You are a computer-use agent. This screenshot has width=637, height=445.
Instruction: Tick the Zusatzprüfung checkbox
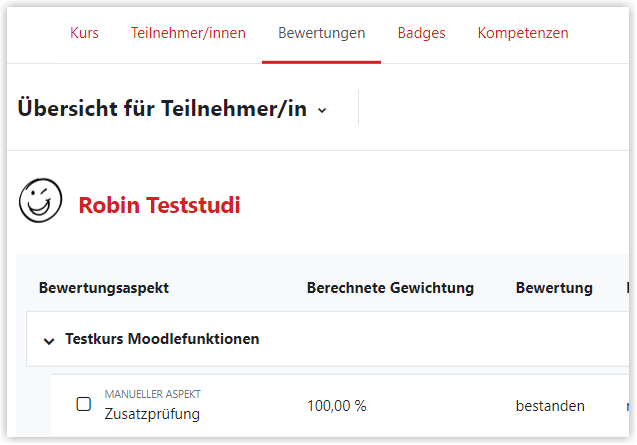click(84, 404)
